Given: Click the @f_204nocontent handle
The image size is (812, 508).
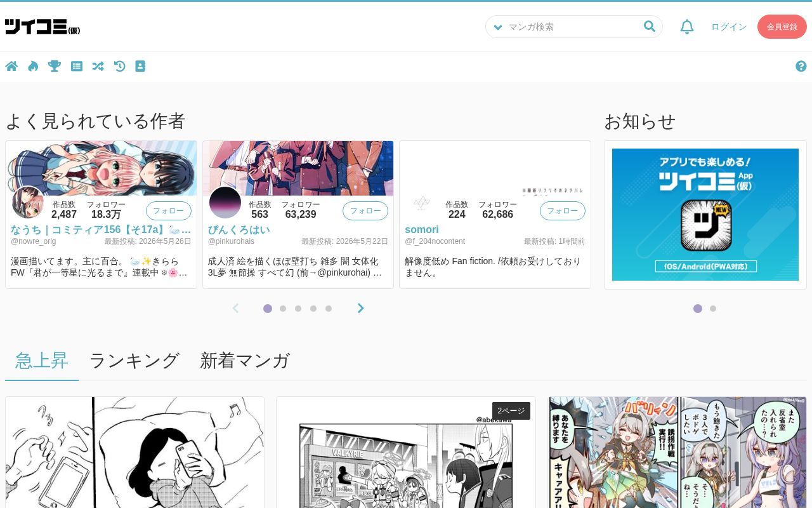Looking at the screenshot, I should pos(435,241).
